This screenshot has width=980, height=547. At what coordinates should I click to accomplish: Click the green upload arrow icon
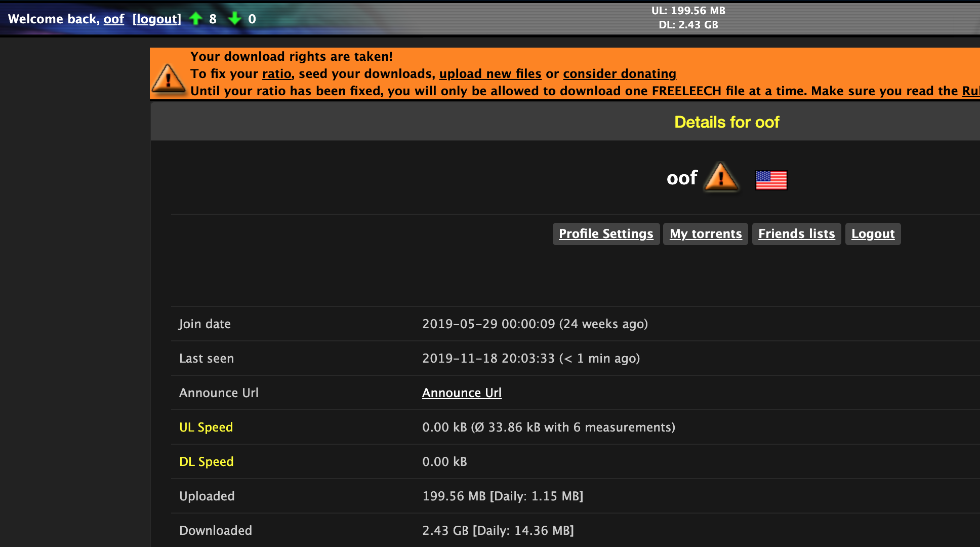point(196,18)
